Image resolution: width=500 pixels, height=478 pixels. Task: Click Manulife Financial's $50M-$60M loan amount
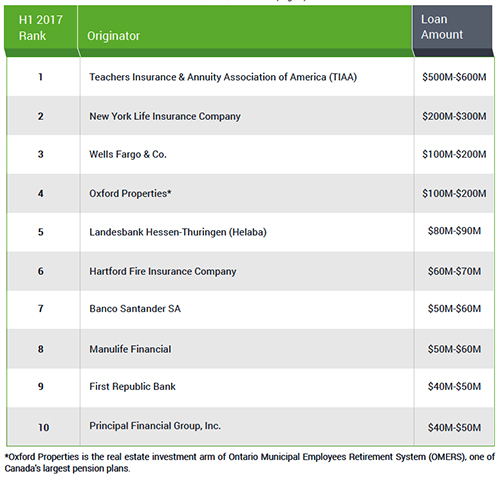454,349
